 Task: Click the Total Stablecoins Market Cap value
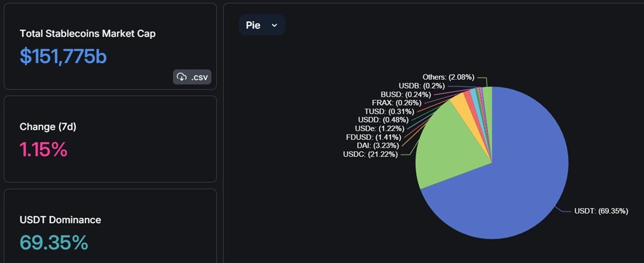(63, 57)
